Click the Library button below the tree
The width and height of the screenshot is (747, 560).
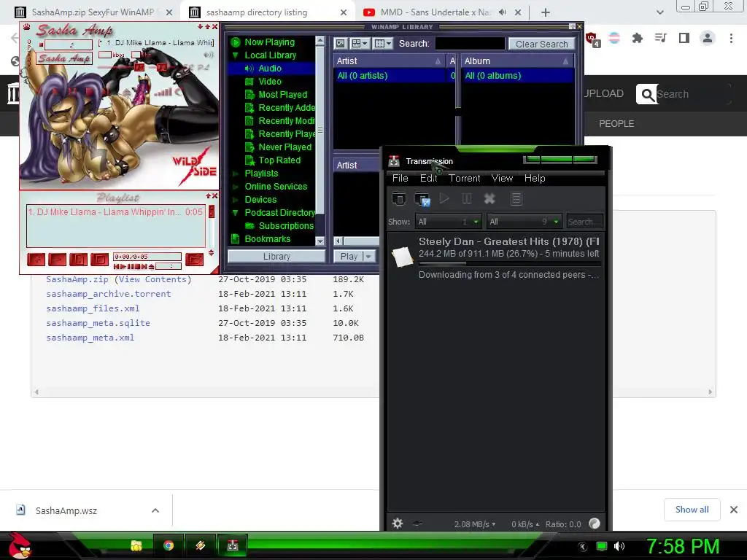pyautogui.click(x=276, y=257)
